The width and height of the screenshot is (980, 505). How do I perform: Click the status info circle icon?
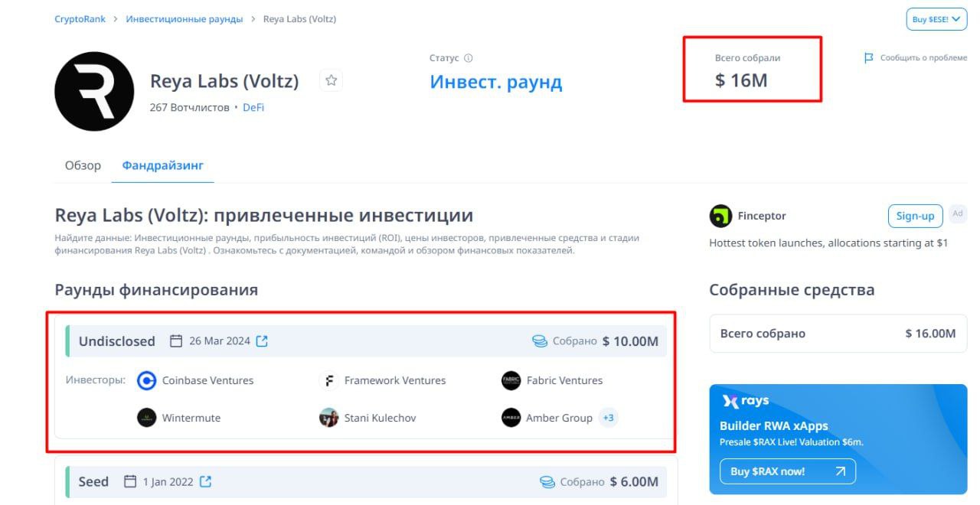469,58
